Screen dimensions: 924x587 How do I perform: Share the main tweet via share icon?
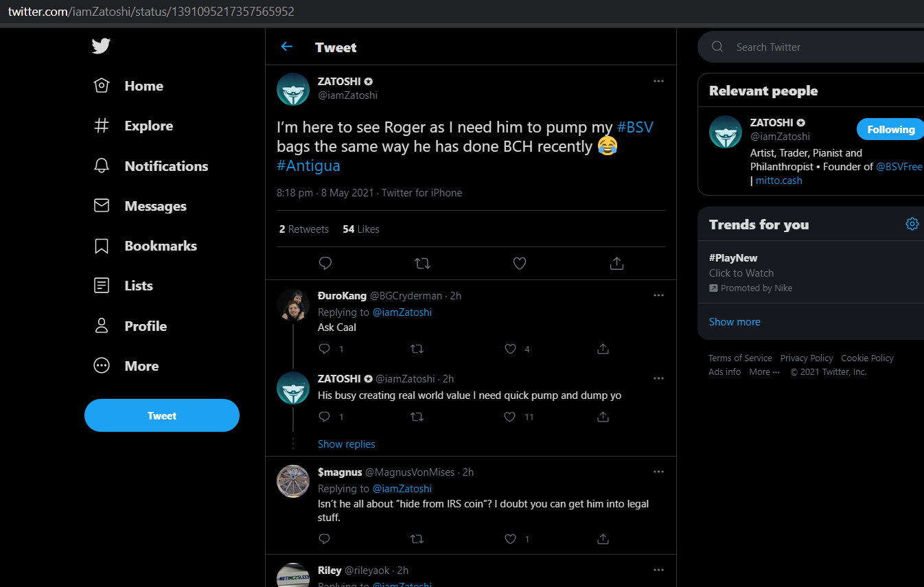616,263
